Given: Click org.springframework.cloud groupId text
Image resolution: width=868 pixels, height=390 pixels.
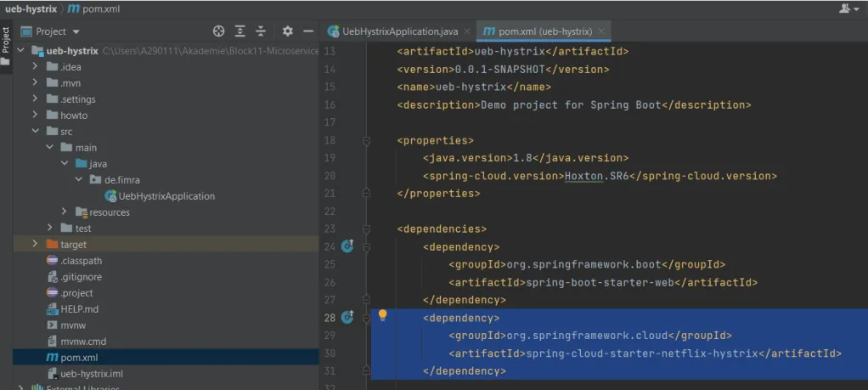Looking at the screenshot, I should point(587,336).
